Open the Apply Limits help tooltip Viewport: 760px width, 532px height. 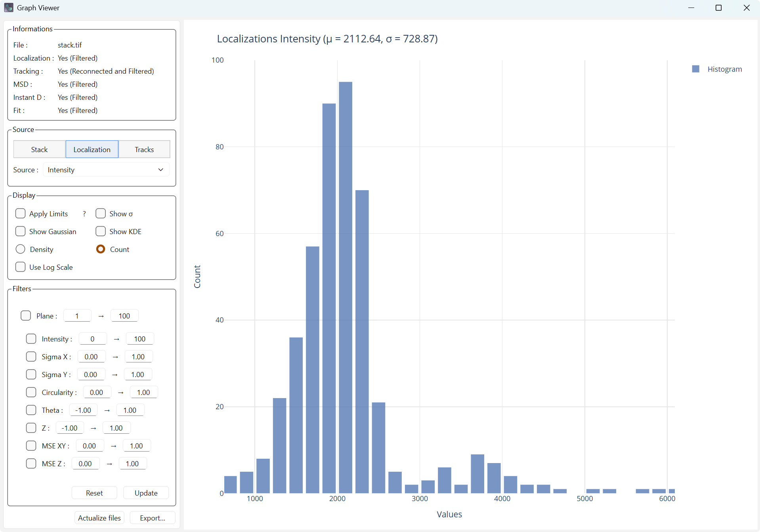(x=84, y=214)
